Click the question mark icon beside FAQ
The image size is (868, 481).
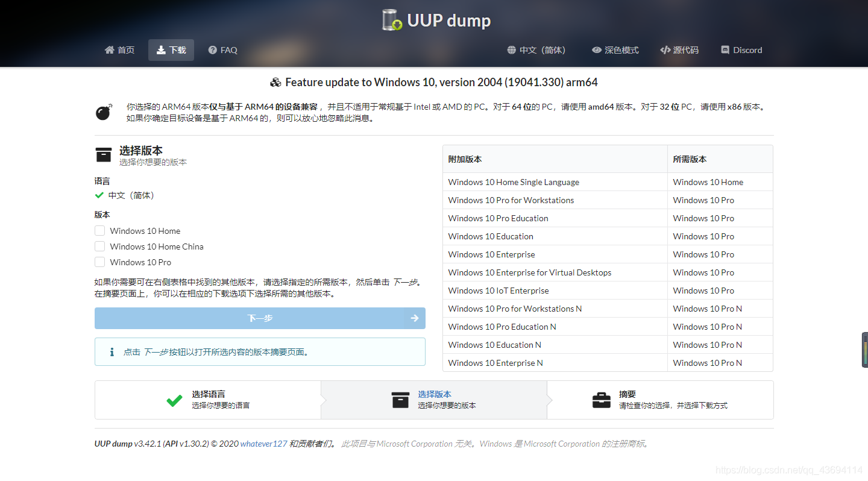point(213,50)
